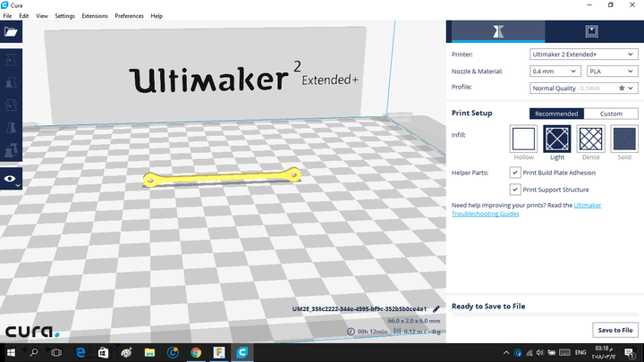Select Recommended print setup mode
The width and height of the screenshot is (644, 362).
[x=556, y=114]
